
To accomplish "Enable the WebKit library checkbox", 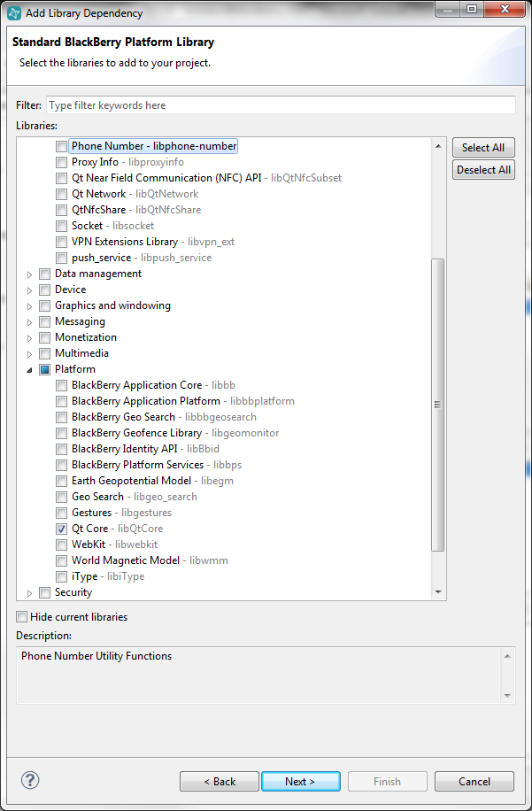I will (x=62, y=545).
